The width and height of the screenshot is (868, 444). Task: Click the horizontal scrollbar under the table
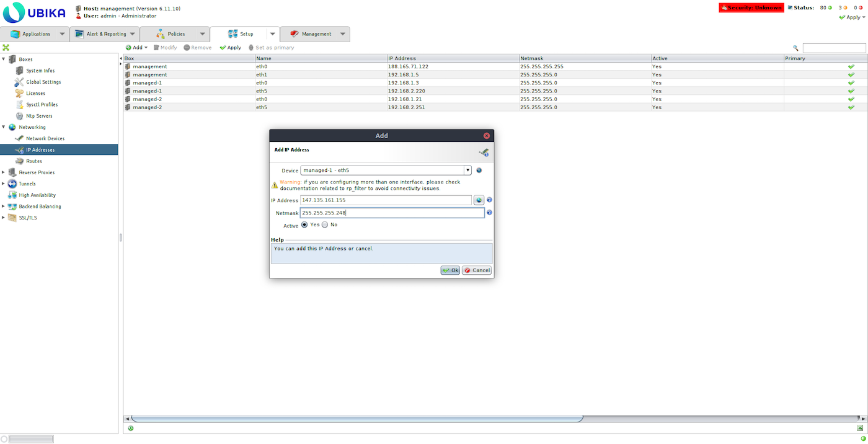click(x=356, y=419)
